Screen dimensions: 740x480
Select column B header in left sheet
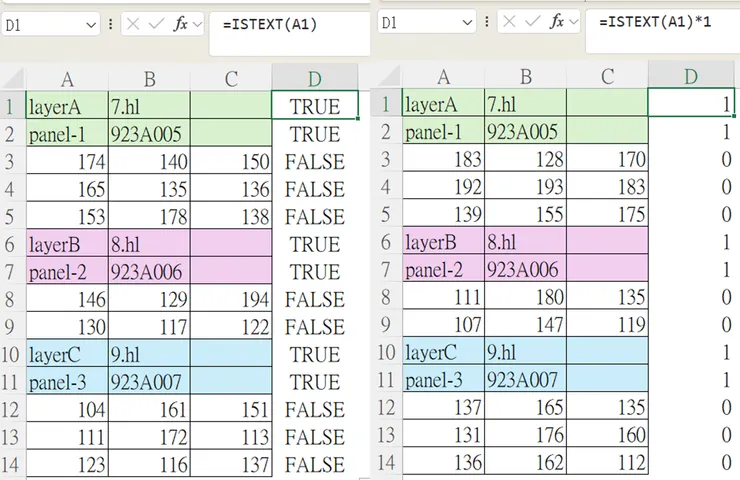coord(149,79)
